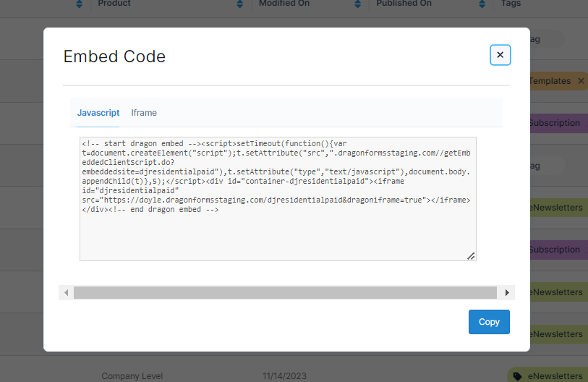Select the Javascript tab

[98, 113]
